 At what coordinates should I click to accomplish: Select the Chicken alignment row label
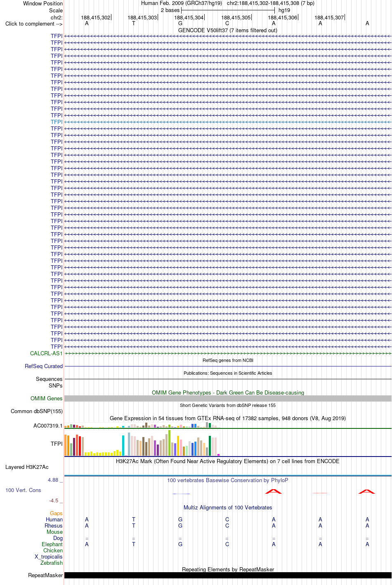pos(53,550)
